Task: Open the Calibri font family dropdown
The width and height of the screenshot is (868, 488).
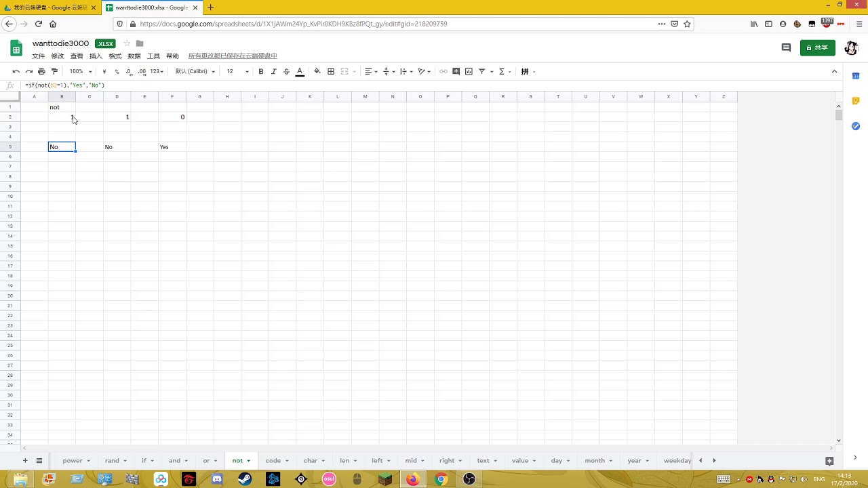Action: tap(195, 71)
